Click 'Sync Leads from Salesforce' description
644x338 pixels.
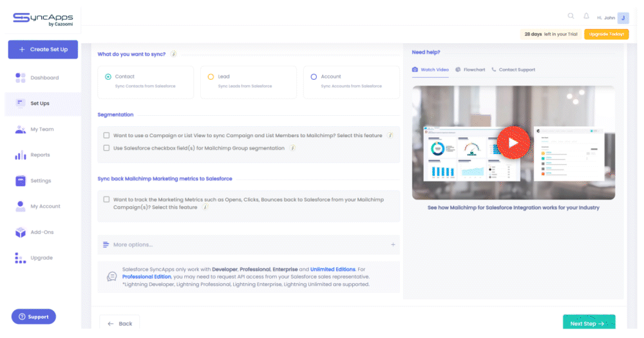(245, 86)
